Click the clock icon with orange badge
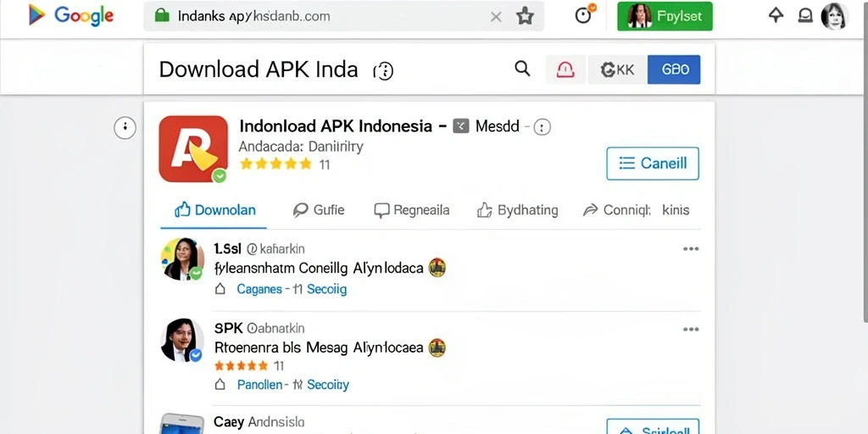This screenshot has height=434, width=868. [x=585, y=14]
